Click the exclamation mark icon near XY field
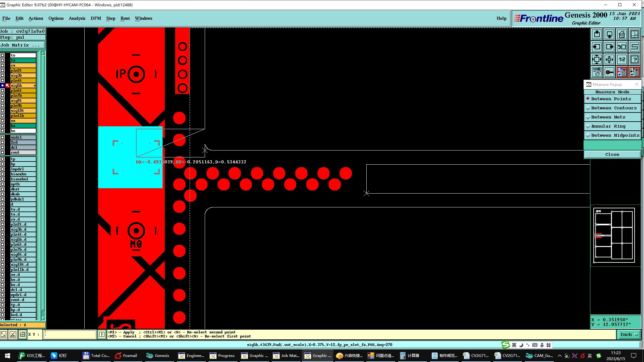 tap(102, 334)
